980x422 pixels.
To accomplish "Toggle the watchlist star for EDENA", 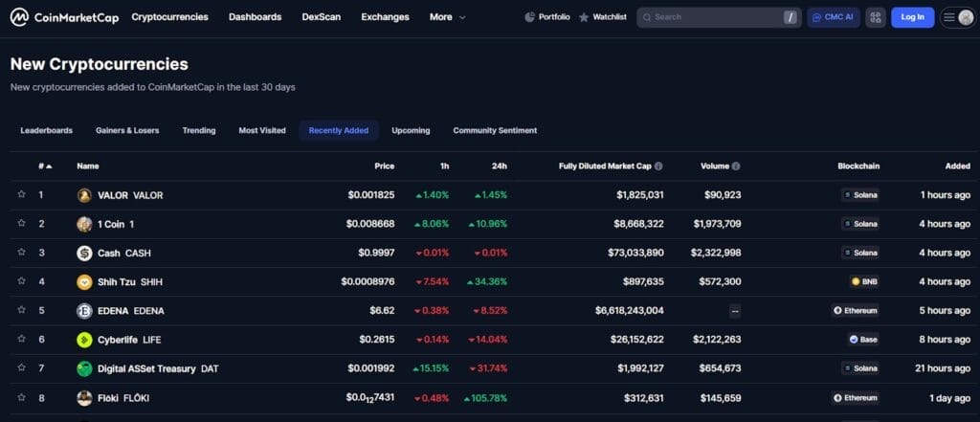I will (x=21, y=311).
